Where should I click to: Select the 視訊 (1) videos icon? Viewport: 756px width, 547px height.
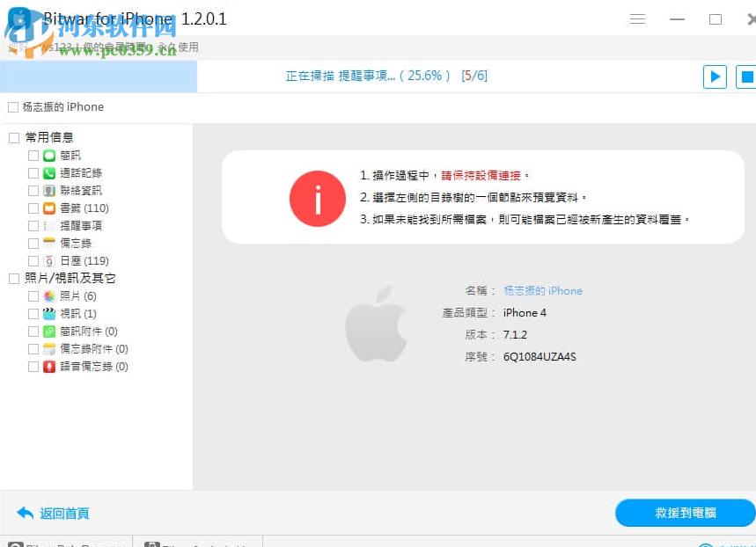[48, 313]
